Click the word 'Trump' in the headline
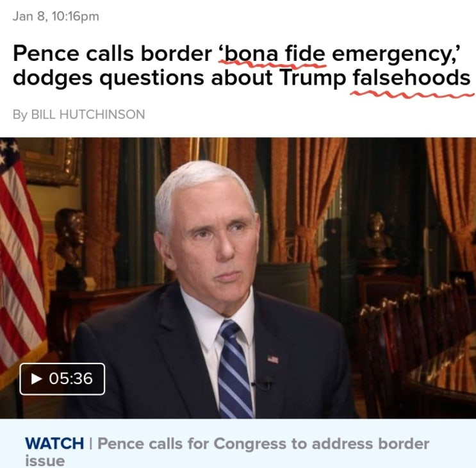Viewport: 476px width, 468px height. click(313, 79)
